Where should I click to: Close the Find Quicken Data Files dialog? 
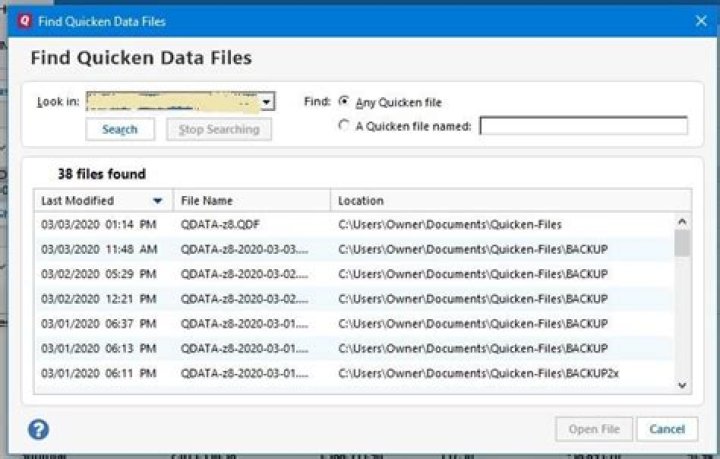pos(701,21)
